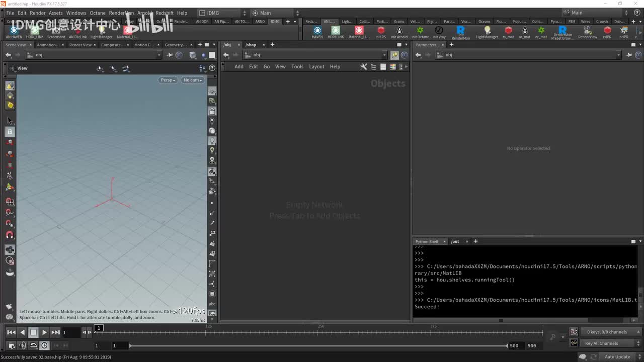Click the HDRI LINK shelf tool
The width and height of the screenshot is (644, 362).
(x=336, y=32)
